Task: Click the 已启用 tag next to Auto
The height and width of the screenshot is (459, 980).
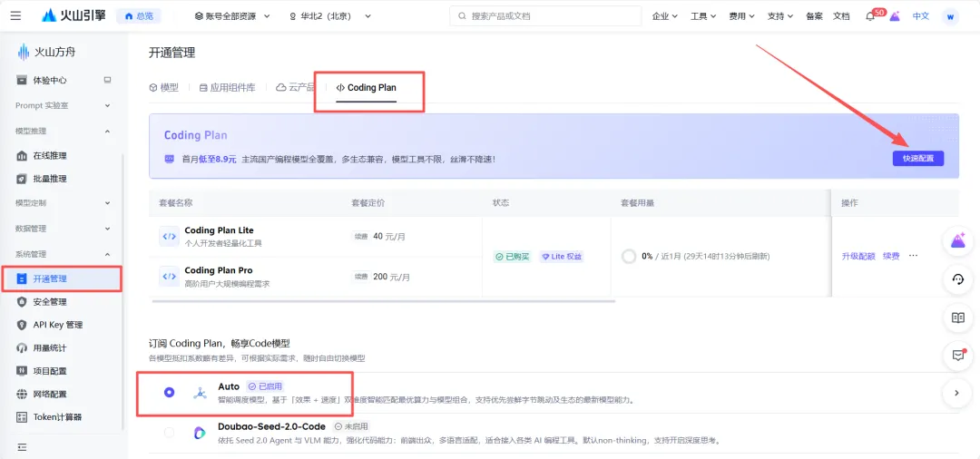Action: [x=265, y=386]
